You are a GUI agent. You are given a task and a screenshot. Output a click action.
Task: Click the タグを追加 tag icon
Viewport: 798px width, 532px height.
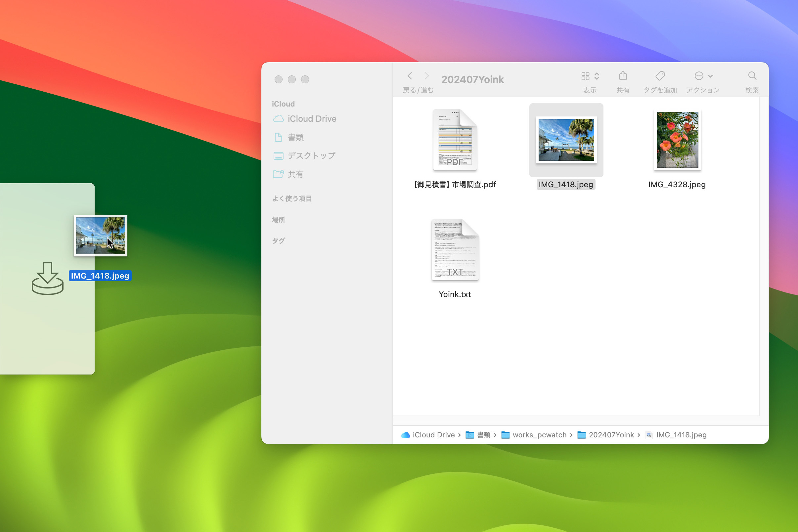tap(660, 76)
